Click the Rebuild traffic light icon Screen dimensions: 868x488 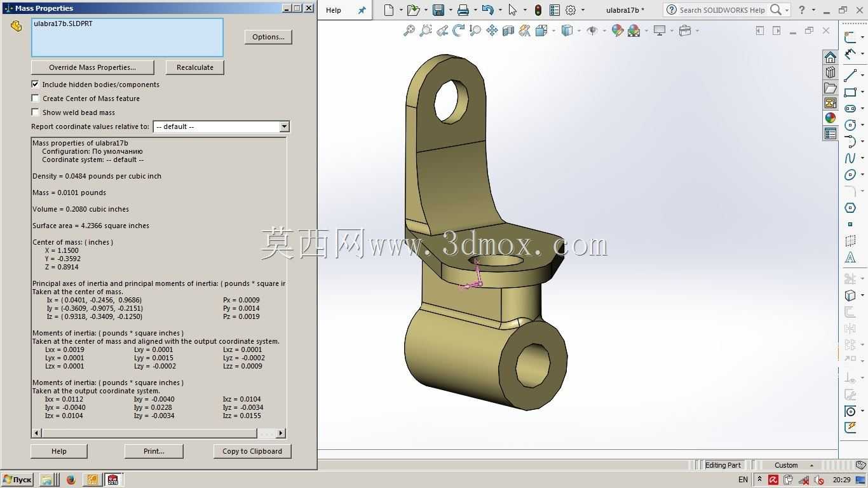(538, 10)
